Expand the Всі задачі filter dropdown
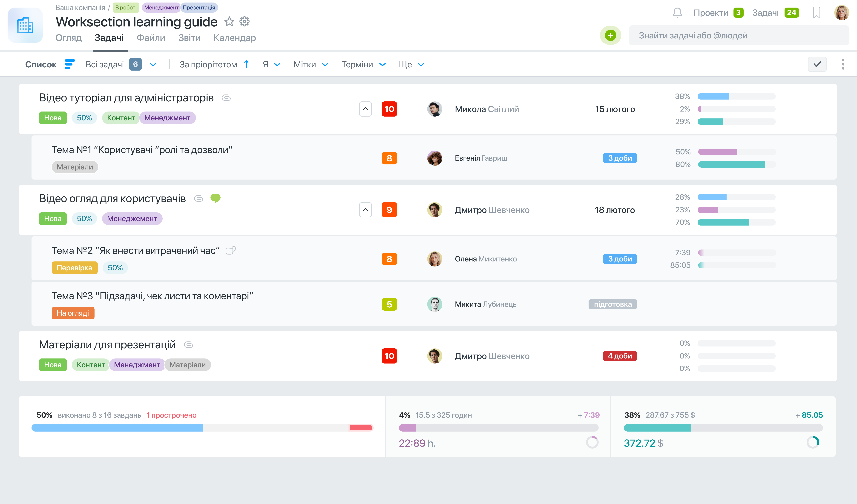Image resolution: width=857 pixels, height=504 pixels. click(153, 65)
